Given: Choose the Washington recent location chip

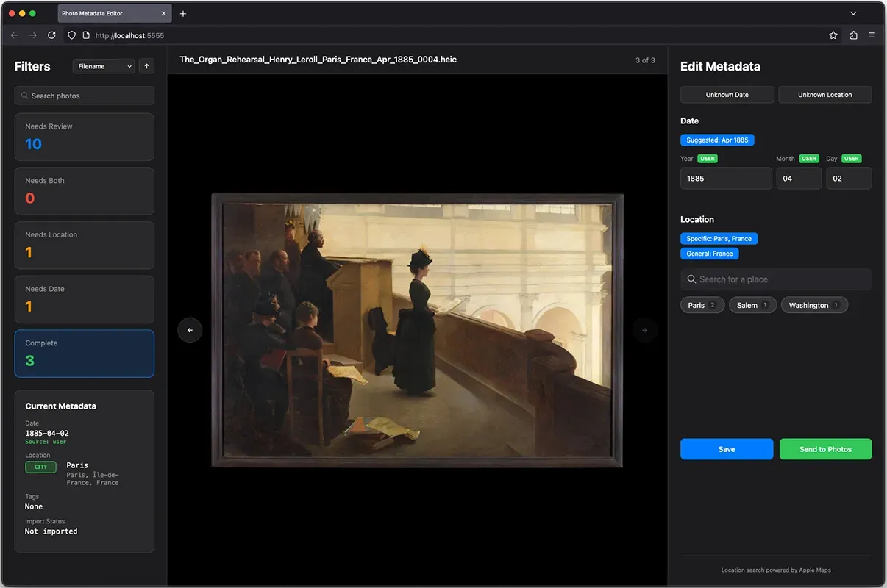Looking at the screenshot, I should click(x=814, y=305).
